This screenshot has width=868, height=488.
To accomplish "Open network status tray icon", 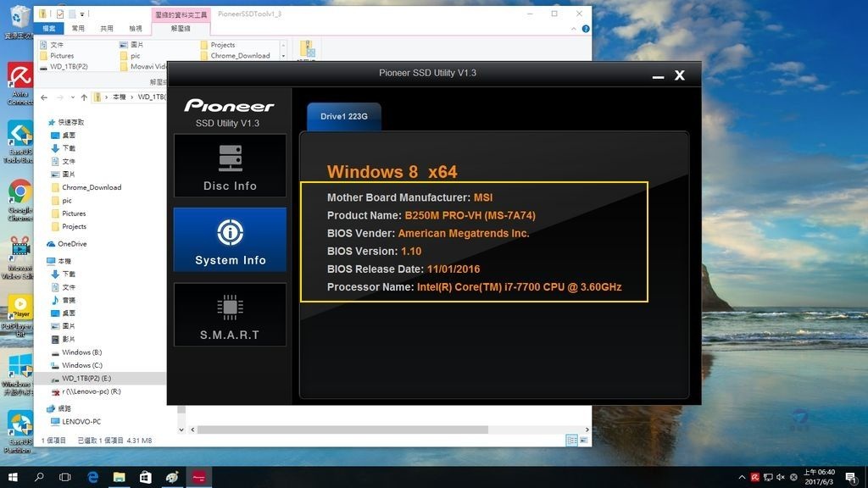I will 768,477.
